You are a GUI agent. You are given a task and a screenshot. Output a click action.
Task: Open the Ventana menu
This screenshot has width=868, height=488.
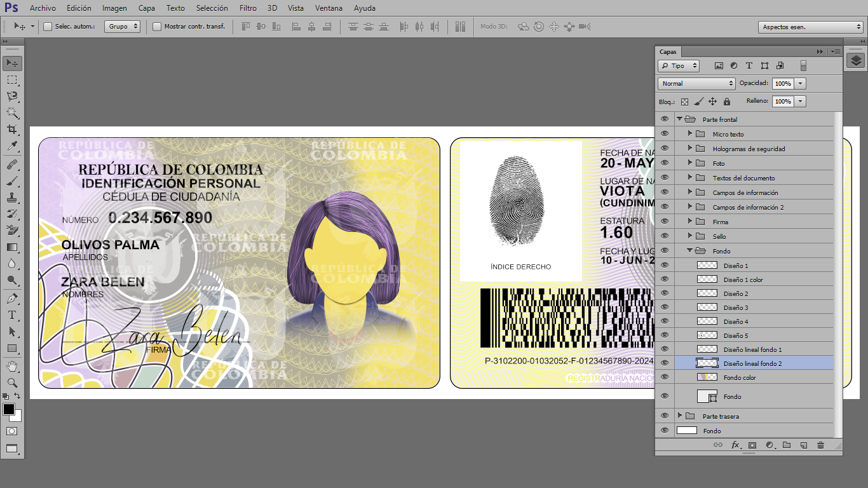(x=329, y=8)
